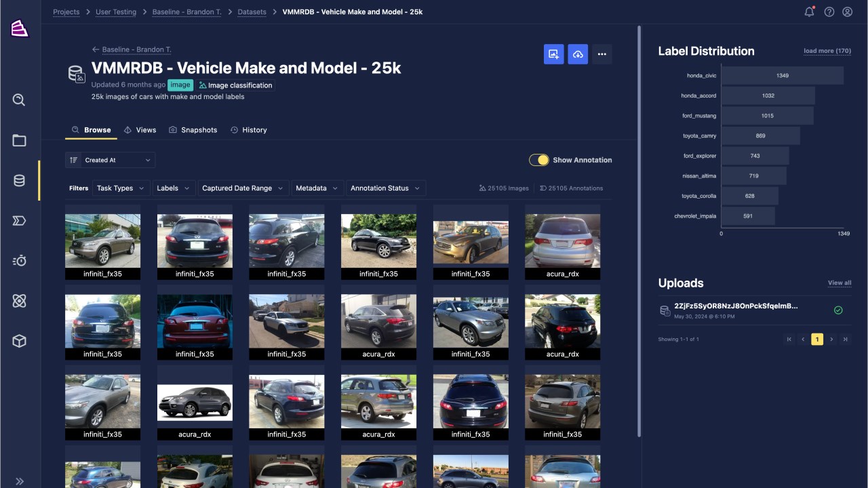The width and height of the screenshot is (868, 488).
Task: Click the honda_civic bar with 1349
Action: pyautogui.click(x=783, y=75)
